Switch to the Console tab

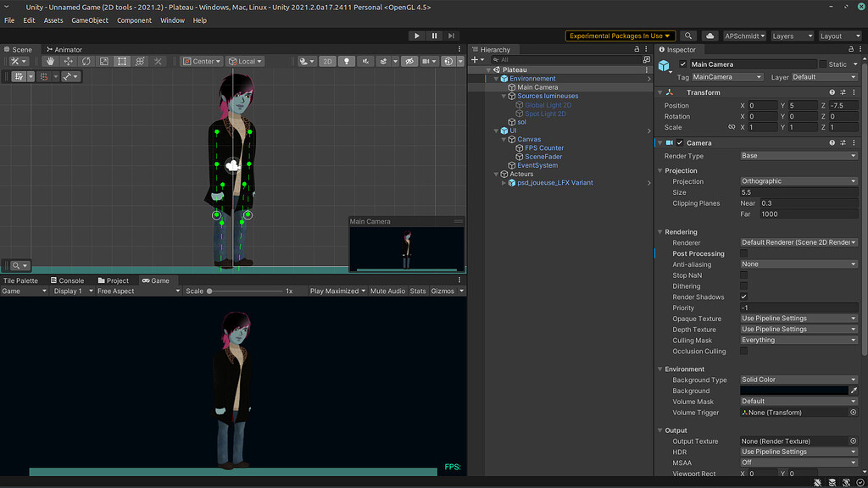68,280
